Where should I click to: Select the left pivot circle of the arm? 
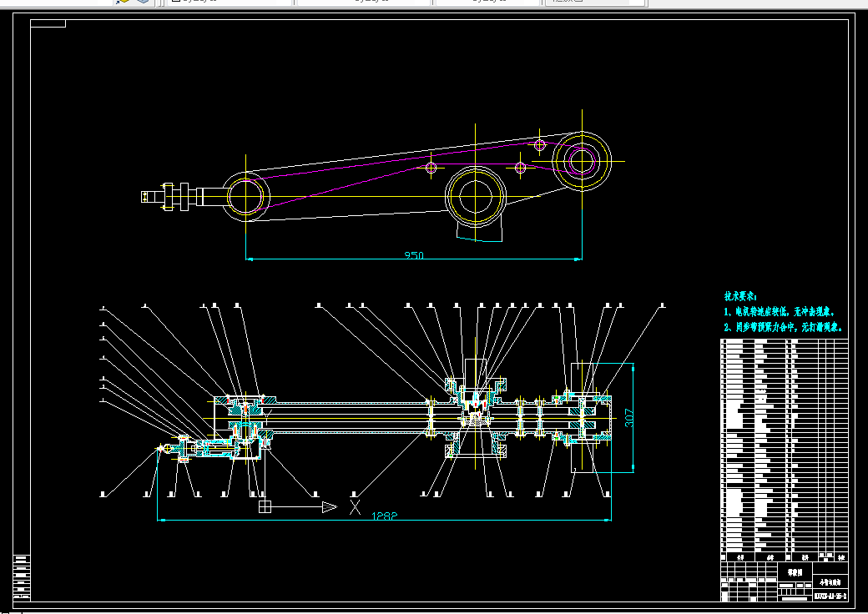(245, 196)
